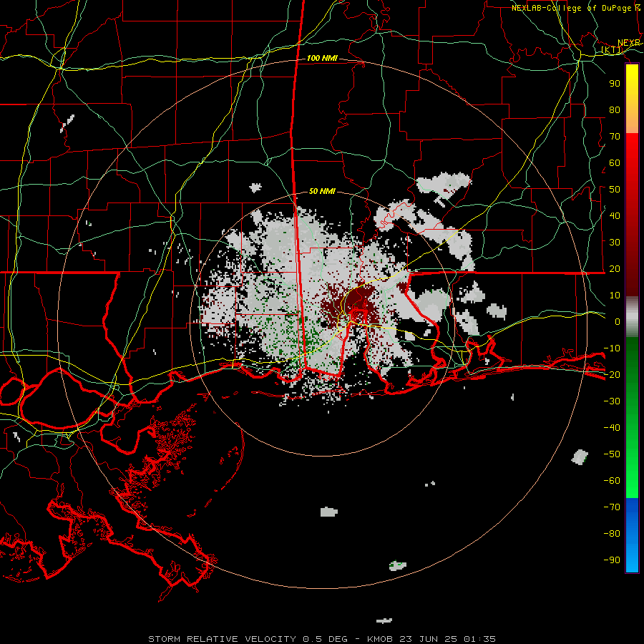Click the positive 50 scale label
This screenshot has width=644, height=644.
click(x=615, y=190)
